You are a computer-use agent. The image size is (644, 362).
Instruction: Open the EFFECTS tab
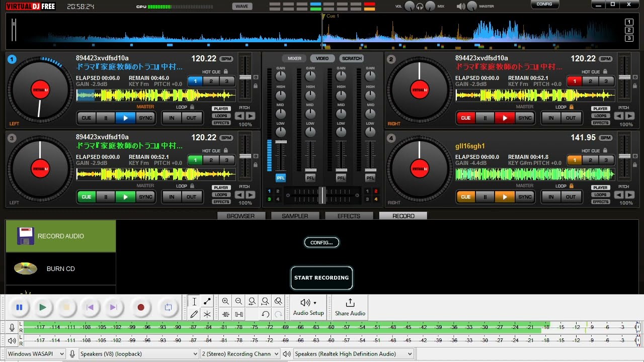click(x=349, y=216)
